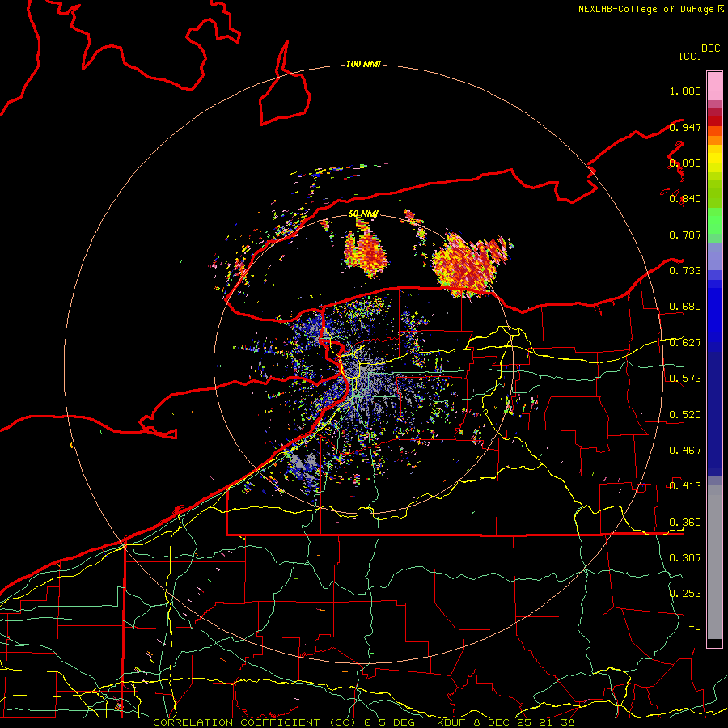The height and width of the screenshot is (728, 728).
Task: Select the 0.360 scale value
Action: [x=685, y=523]
